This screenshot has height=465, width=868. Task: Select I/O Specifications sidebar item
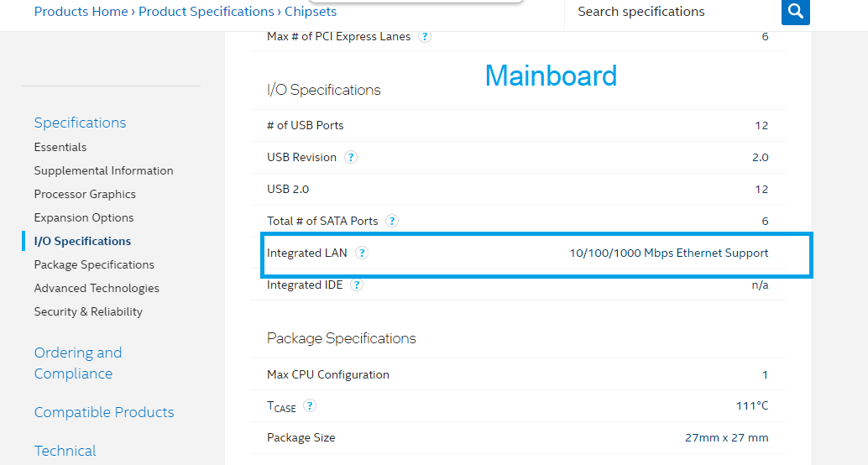click(82, 242)
